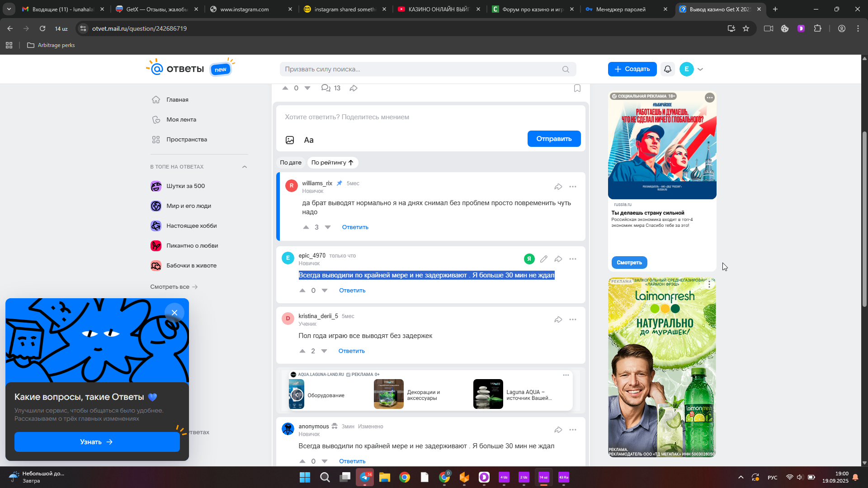This screenshot has height=488, width=868.
Task: Upvote epic_4970's answer
Action: coord(302,291)
